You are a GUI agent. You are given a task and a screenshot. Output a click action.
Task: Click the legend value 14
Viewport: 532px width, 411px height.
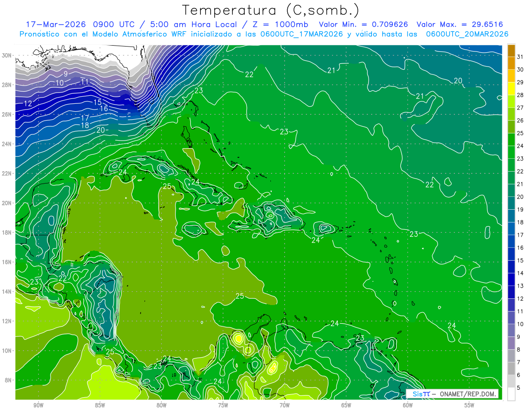[520, 273]
